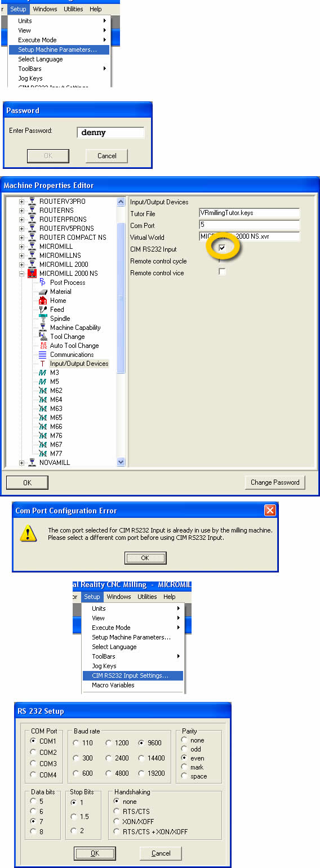Select 8 data bits
This screenshot has width=320, height=868.
click(33, 831)
